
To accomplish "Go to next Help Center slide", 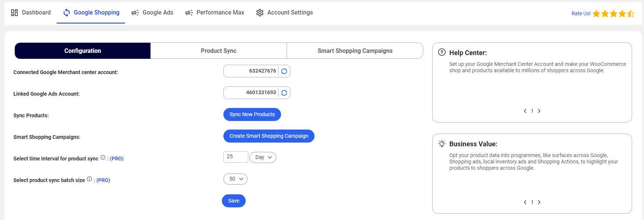I will click(539, 111).
